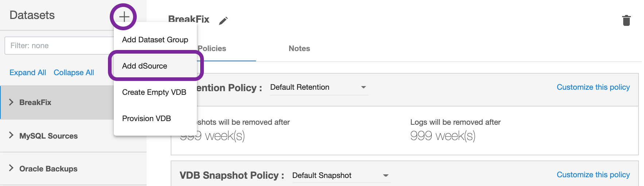Switch to the Notes tab

coord(299,49)
